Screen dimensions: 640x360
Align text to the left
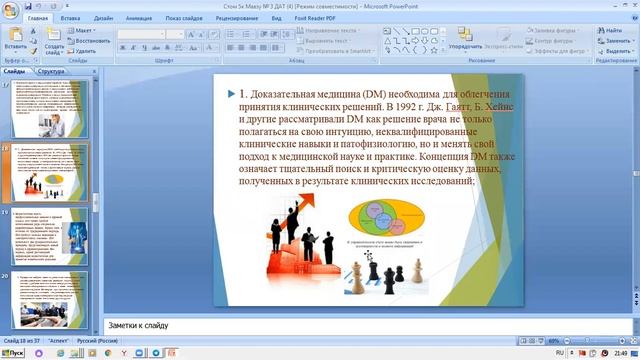[230, 48]
